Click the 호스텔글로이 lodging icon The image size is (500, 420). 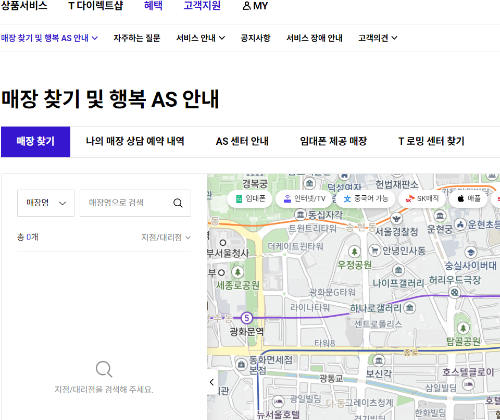click(x=469, y=385)
